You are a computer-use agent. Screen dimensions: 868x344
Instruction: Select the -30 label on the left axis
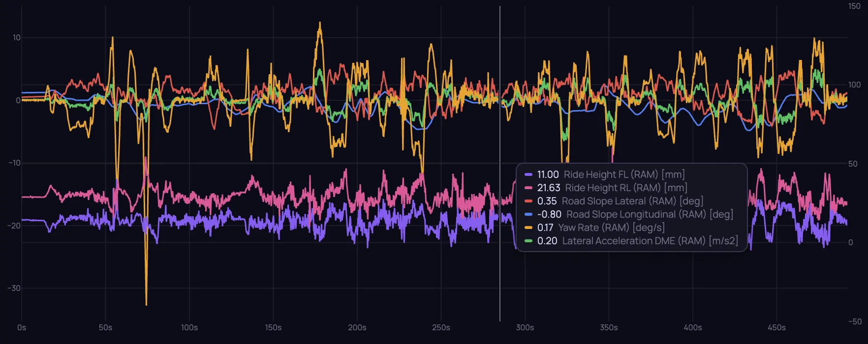point(14,288)
